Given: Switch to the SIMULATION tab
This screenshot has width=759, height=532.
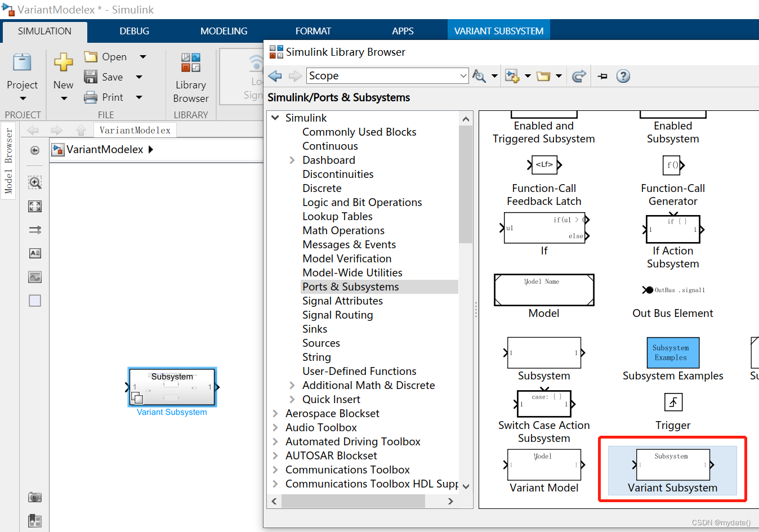Looking at the screenshot, I should tap(44, 31).
